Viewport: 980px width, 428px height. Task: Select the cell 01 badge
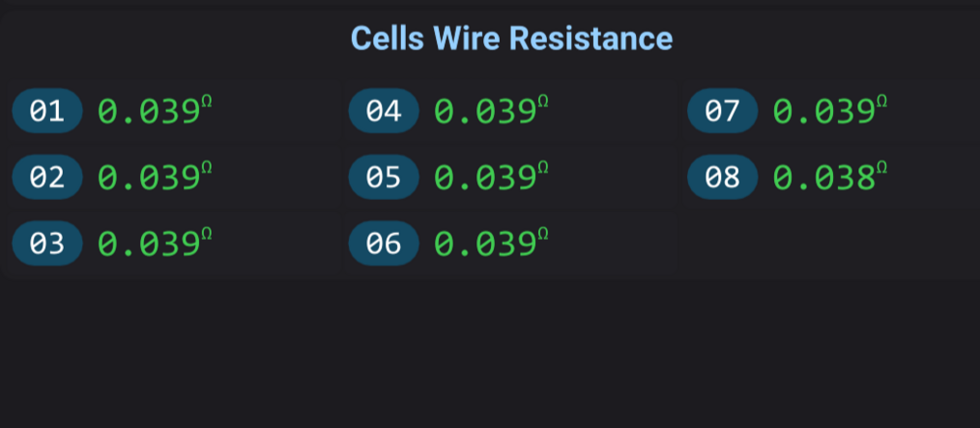pyautogui.click(x=47, y=112)
